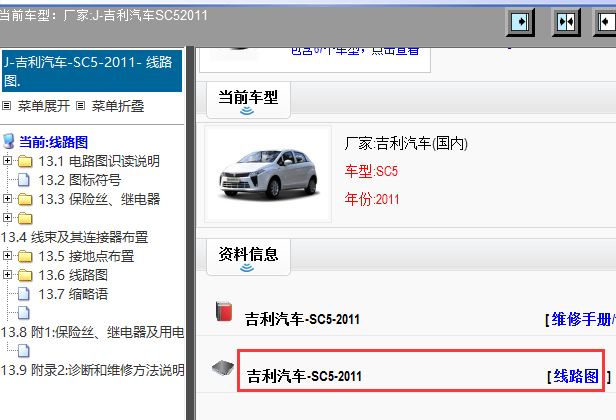
Task: Click document icon above 13.9 附录2
Action: 24,350
